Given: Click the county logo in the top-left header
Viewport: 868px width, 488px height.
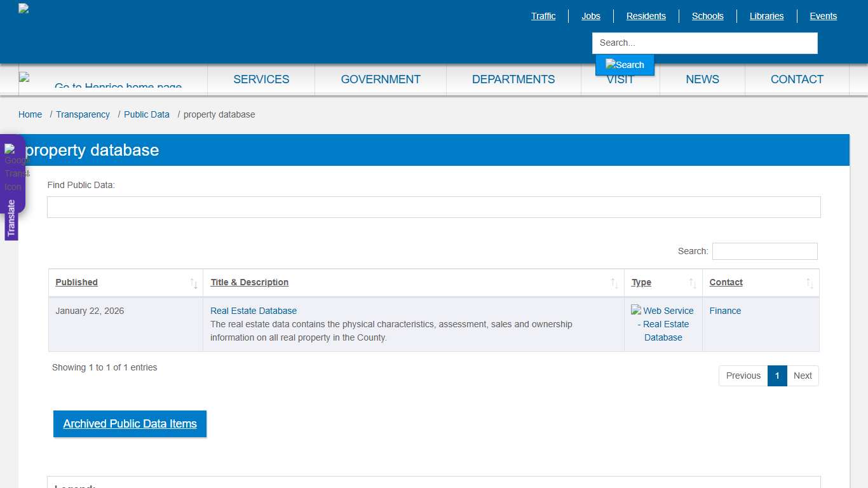Looking at the screenshot, I should pos(22,9).
